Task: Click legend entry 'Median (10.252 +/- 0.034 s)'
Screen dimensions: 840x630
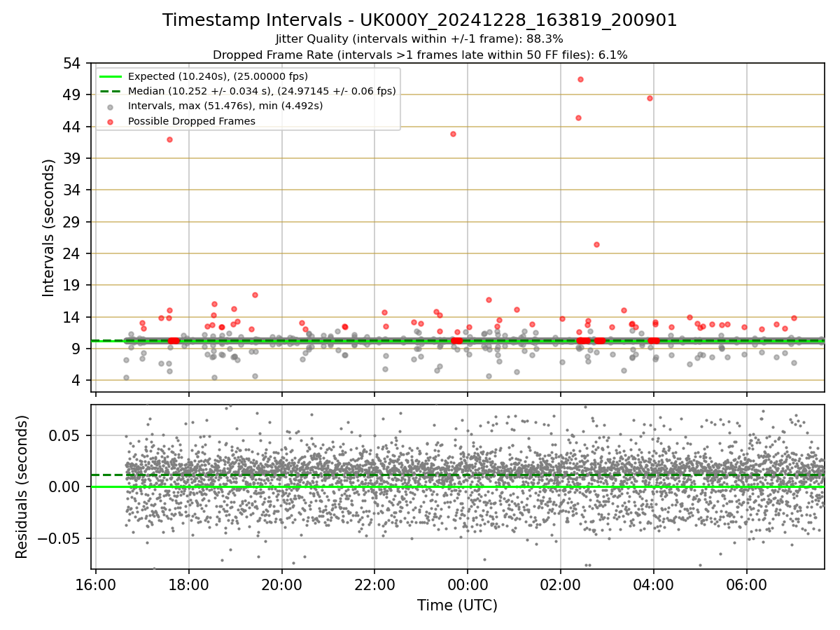Action: (x=262, y=91)
